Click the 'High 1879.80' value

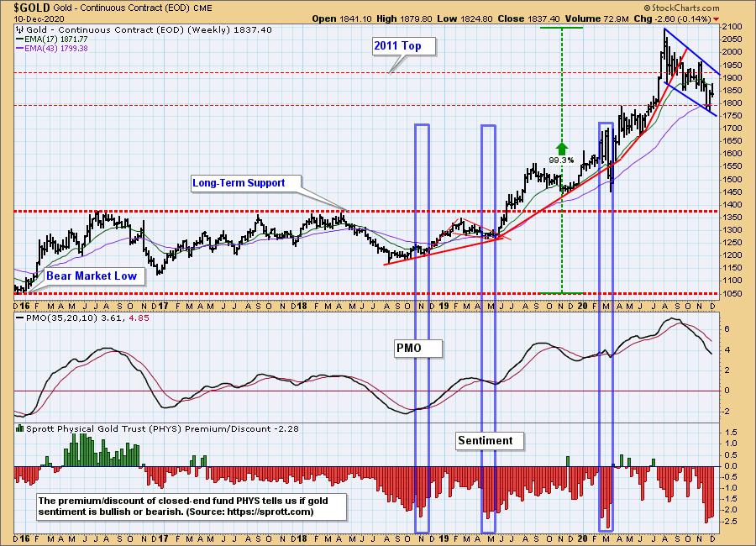(405, 18)
